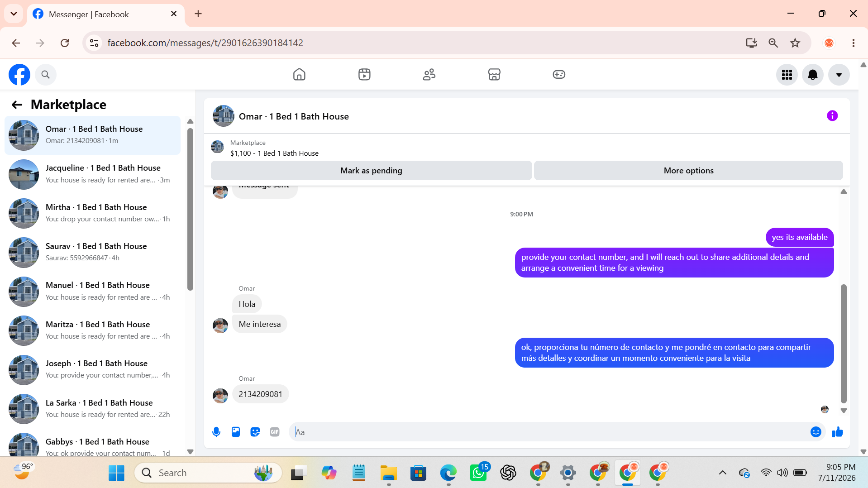The height and width of the screenshot is (488, 868).
Task: Click the conversation list scrollbar thumb
Action: click(190, 209)
